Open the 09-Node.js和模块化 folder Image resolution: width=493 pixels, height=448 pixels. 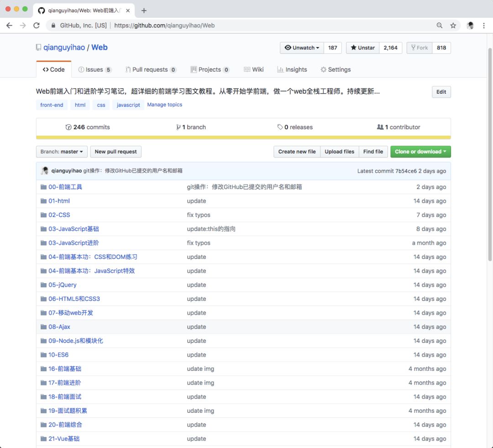point(76,341)
